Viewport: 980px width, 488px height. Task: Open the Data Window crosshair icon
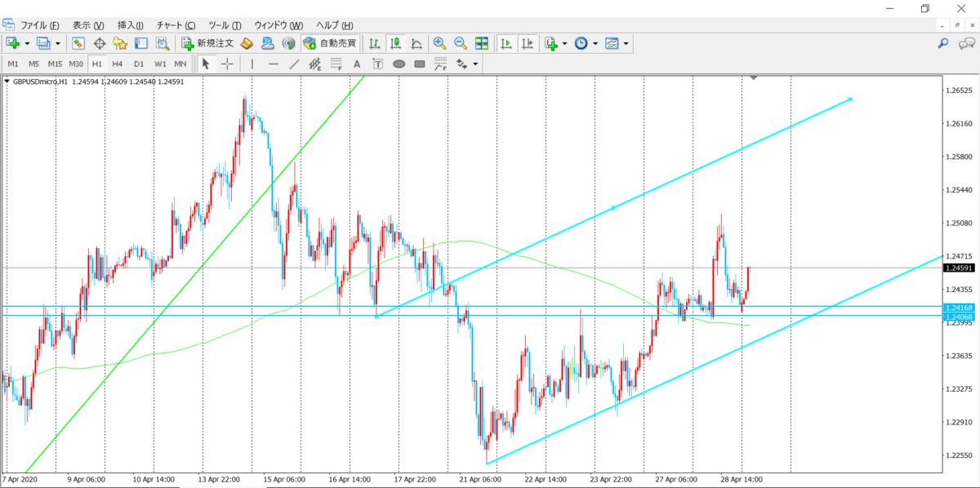pos(100,43)
